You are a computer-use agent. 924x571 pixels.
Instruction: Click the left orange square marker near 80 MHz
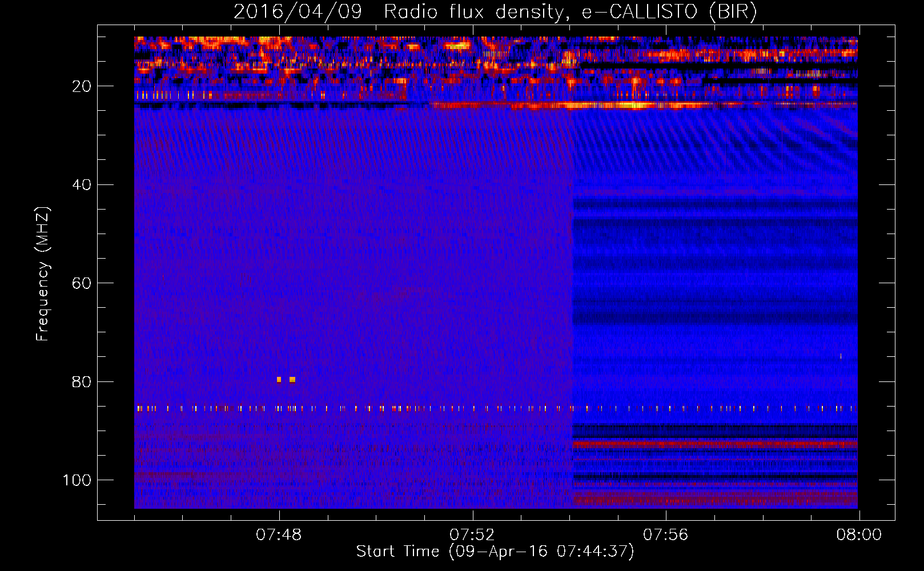[x=279, y=380]
